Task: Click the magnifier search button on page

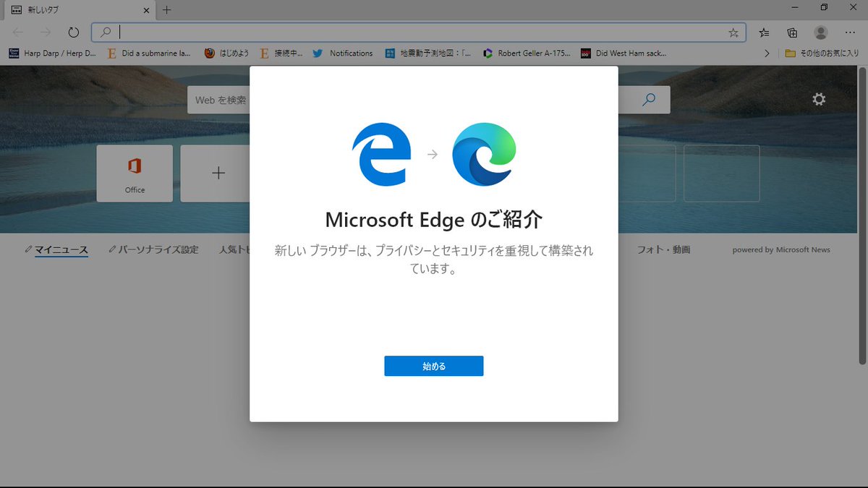Action: point(649,100)
